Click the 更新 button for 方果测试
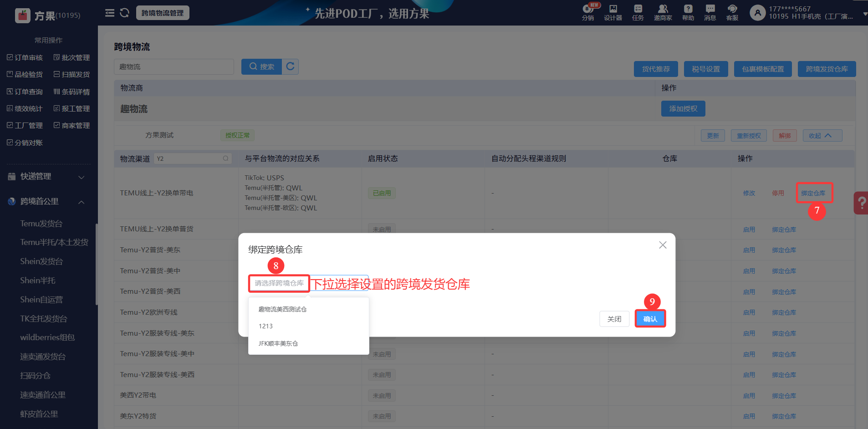This screenshot has width=868, height=429. [713, 136]
